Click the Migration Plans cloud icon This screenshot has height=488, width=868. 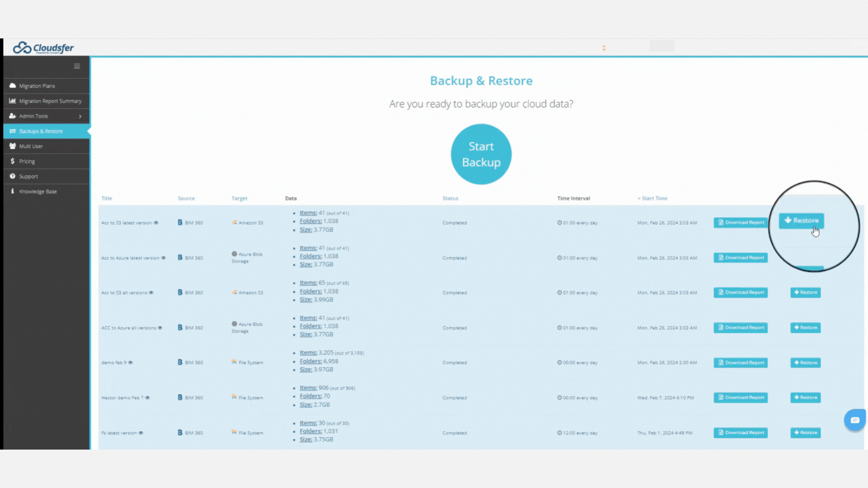(x=13, y=86)
